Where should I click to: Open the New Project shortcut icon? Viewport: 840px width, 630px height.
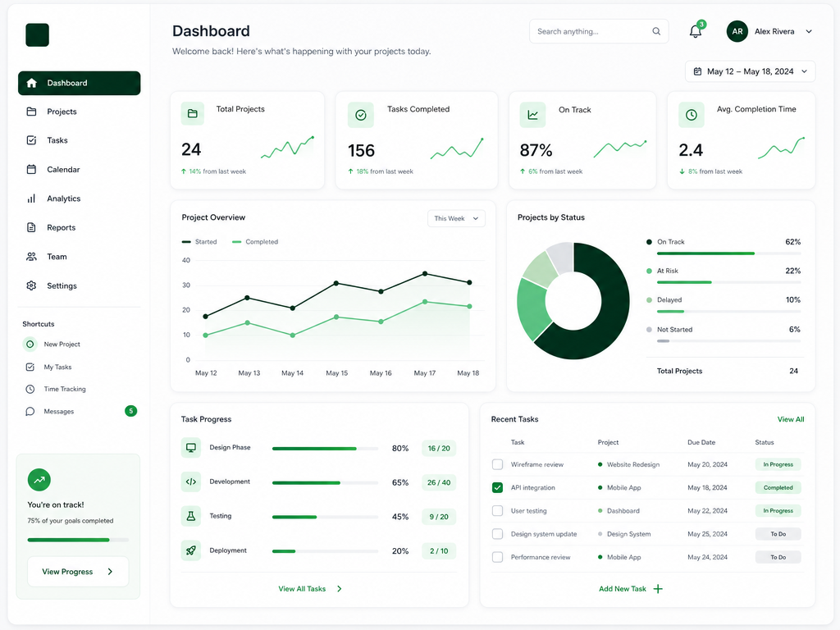click(x=30, y=344)
